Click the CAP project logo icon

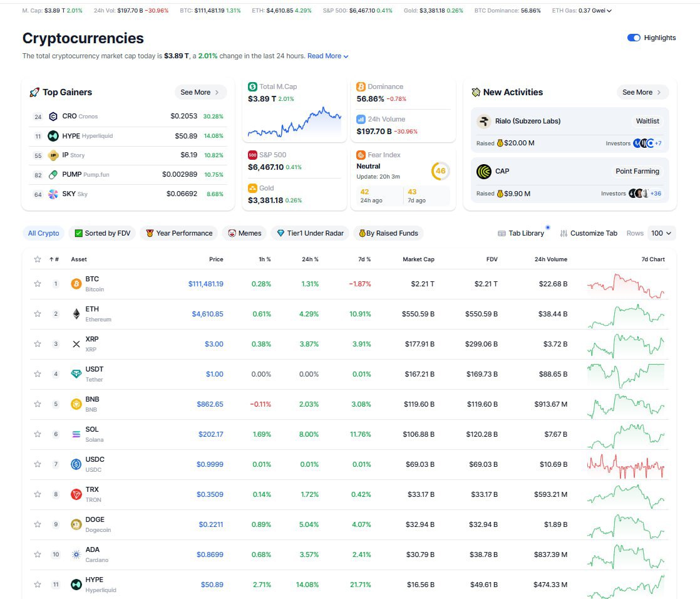coord(484,171)
